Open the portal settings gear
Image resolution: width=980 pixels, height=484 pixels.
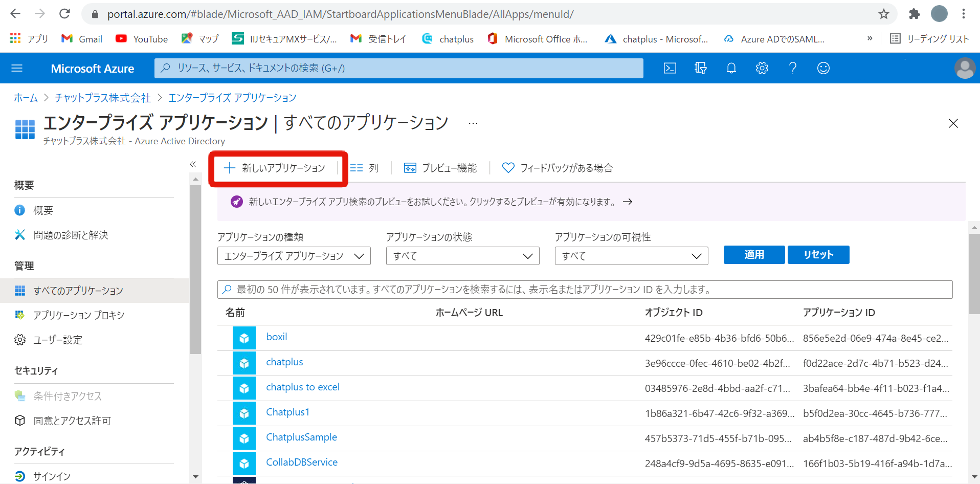point(762,68)
